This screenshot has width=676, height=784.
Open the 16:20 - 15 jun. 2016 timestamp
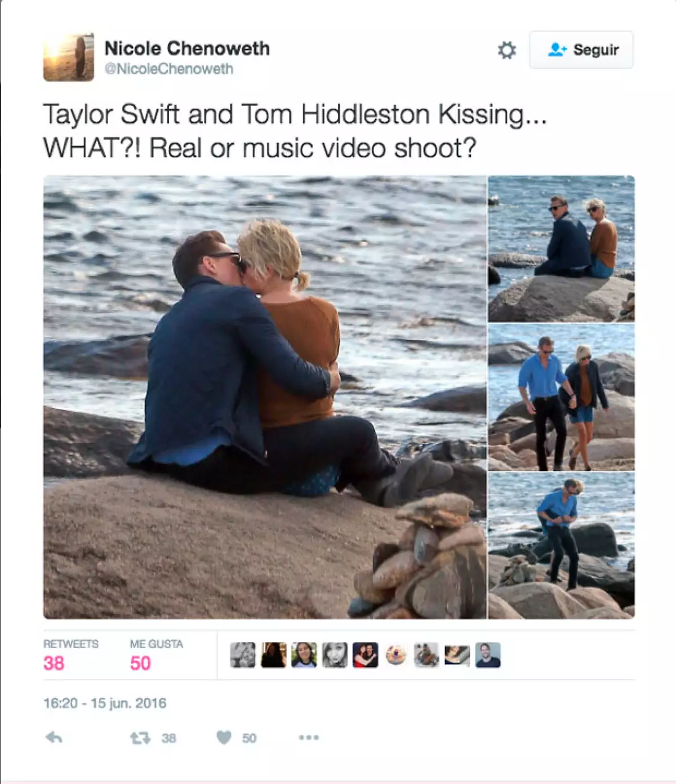coord(105,703)
